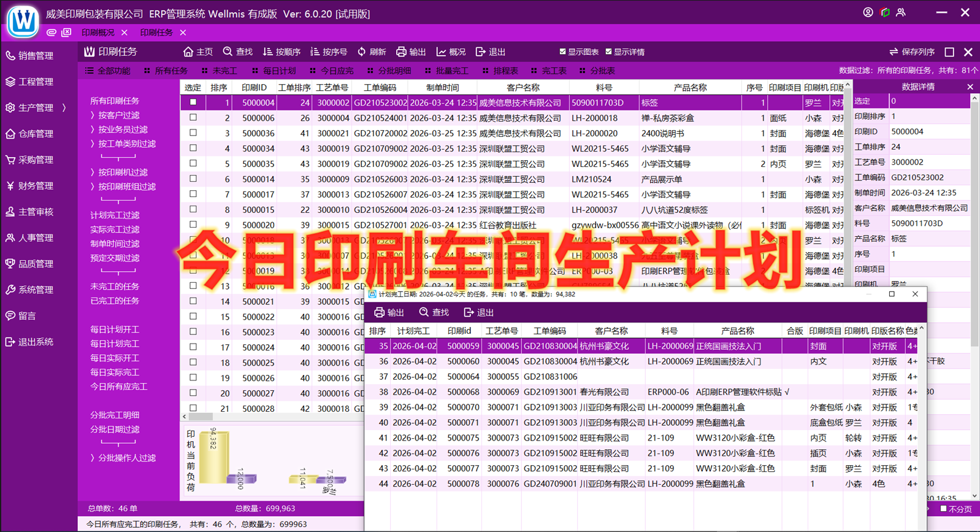The width and height of the screenshot is (980, 532).
Task: Click the 未完工的任务 link
Action: tap(115, 287)
